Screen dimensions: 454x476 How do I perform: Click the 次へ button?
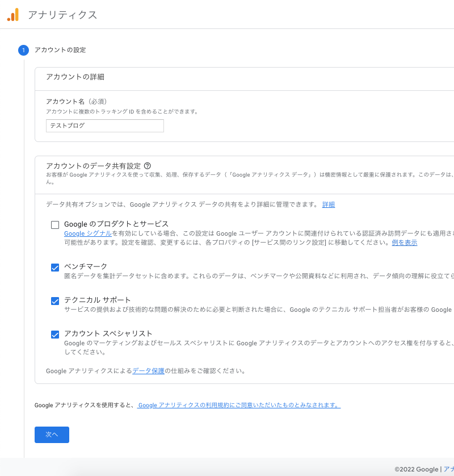tap(52, 435)
